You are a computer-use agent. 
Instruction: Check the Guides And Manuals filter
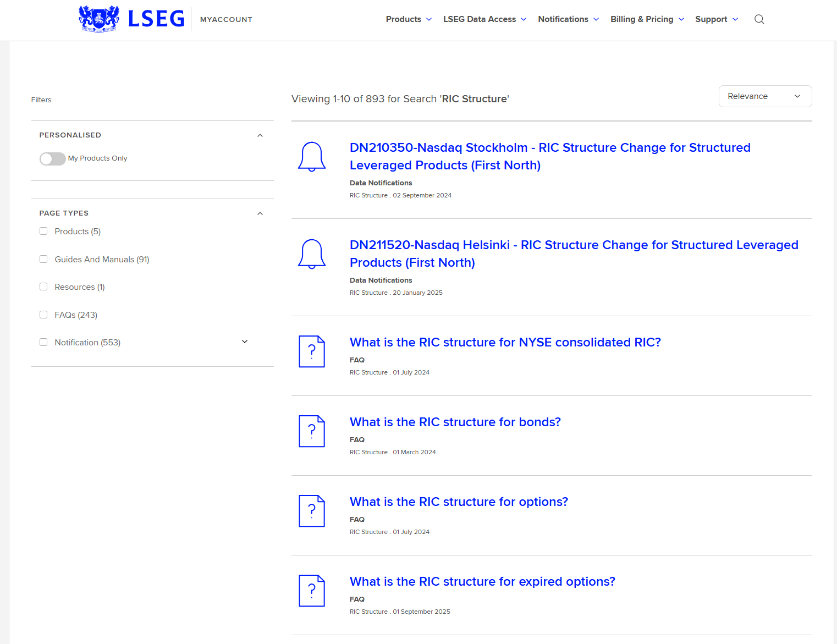click(43, 259)
